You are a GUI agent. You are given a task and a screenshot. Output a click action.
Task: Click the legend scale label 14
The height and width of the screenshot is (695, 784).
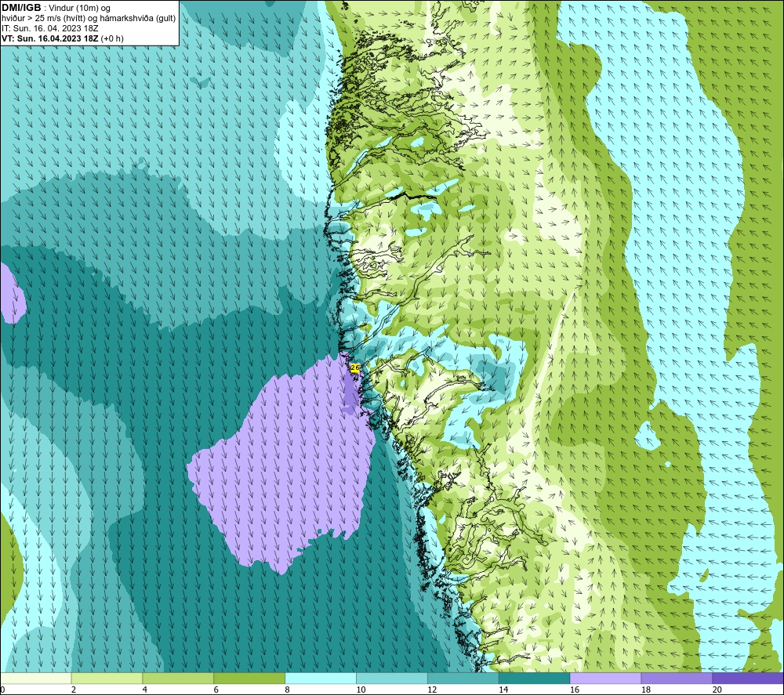pos(503,690)
